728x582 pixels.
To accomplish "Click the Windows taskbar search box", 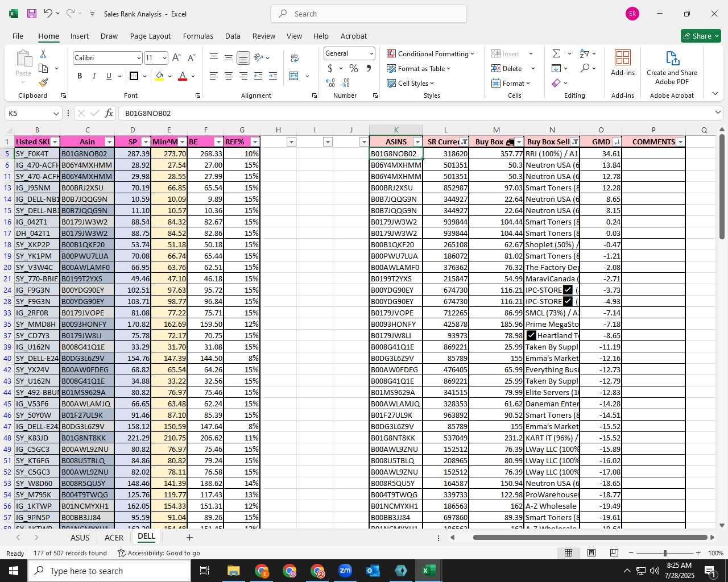I will (x=109, y=571).
